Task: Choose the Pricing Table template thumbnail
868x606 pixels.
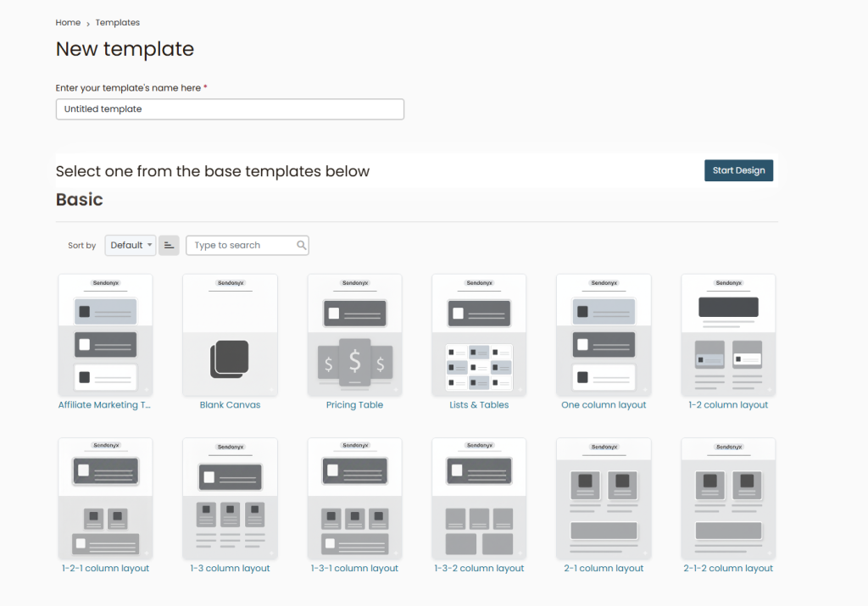Action: pos(354,335)
